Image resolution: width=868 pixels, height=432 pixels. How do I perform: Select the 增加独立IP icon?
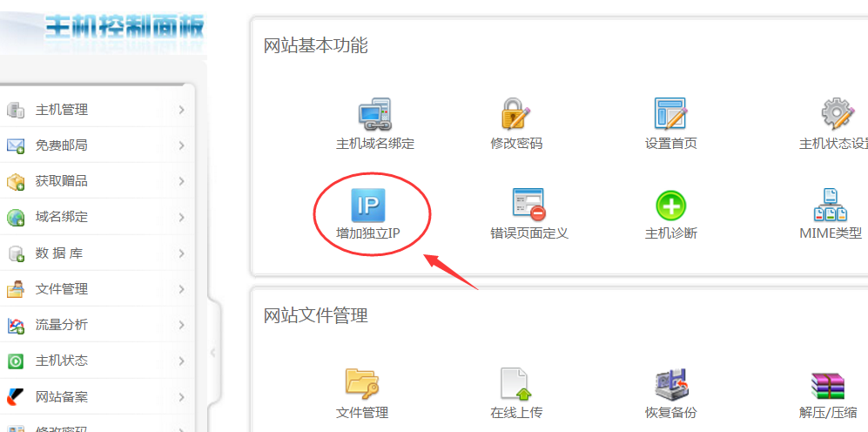point(367,206)
